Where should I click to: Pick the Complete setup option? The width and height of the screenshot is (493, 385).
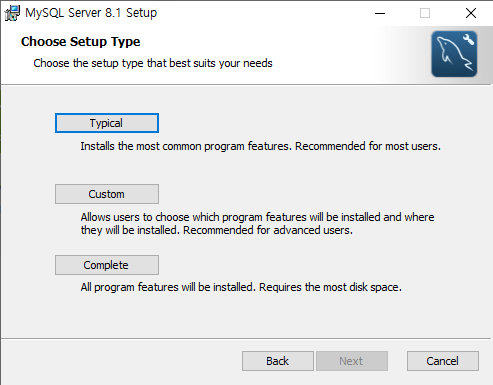(107, 265)
